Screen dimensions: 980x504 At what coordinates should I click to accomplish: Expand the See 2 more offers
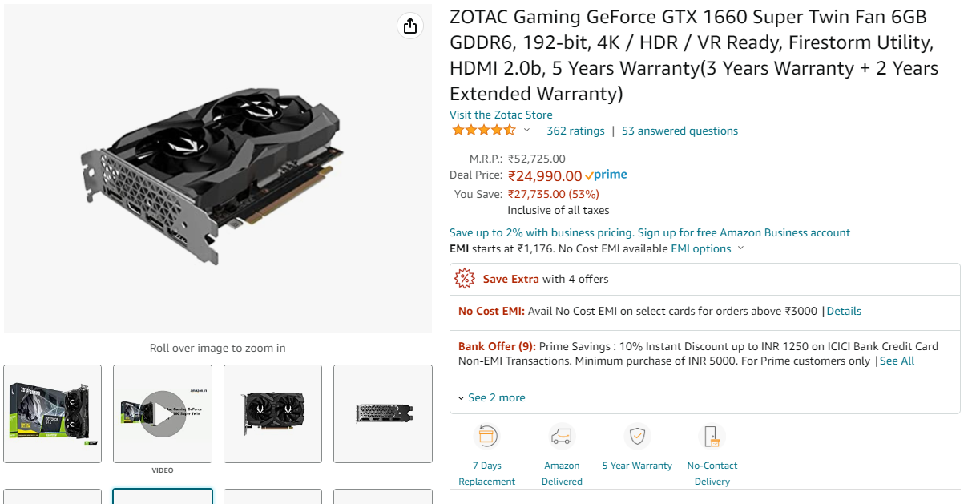492,398
